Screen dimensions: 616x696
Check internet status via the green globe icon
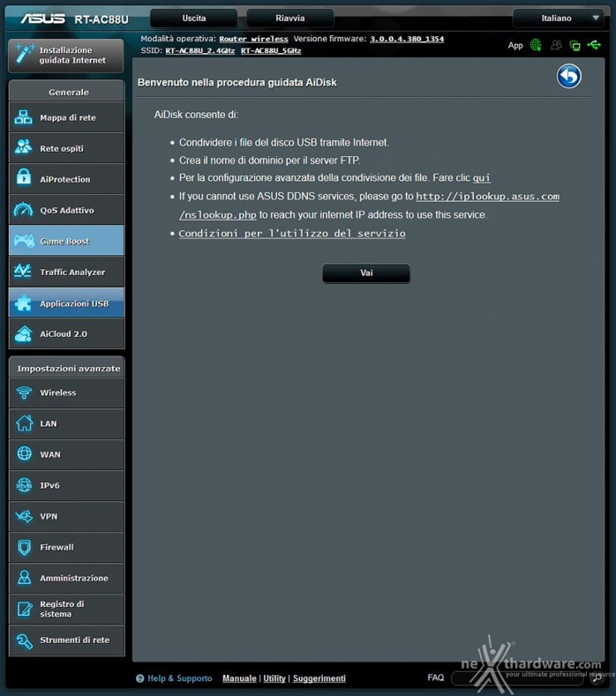click(536, 45)
